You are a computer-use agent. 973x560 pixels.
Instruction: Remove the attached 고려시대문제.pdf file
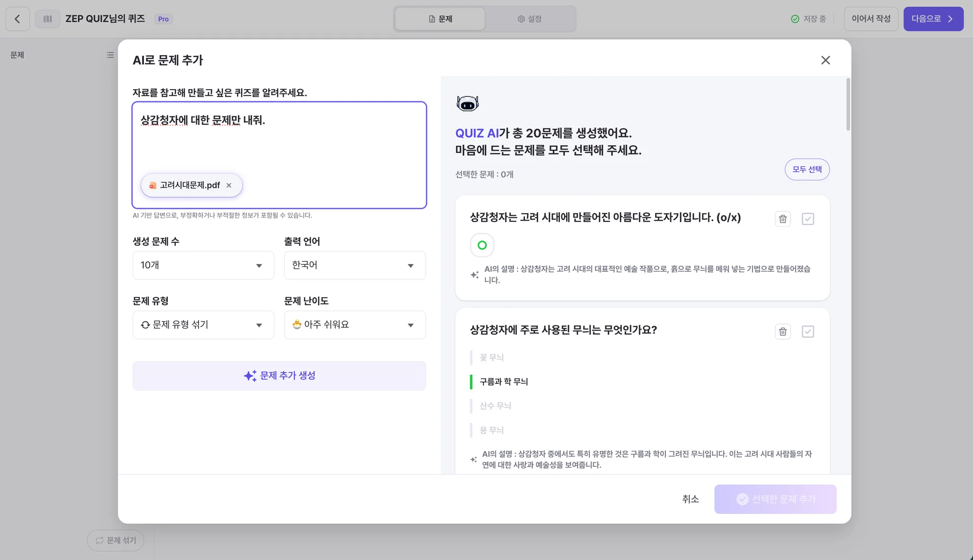[229, 185]
